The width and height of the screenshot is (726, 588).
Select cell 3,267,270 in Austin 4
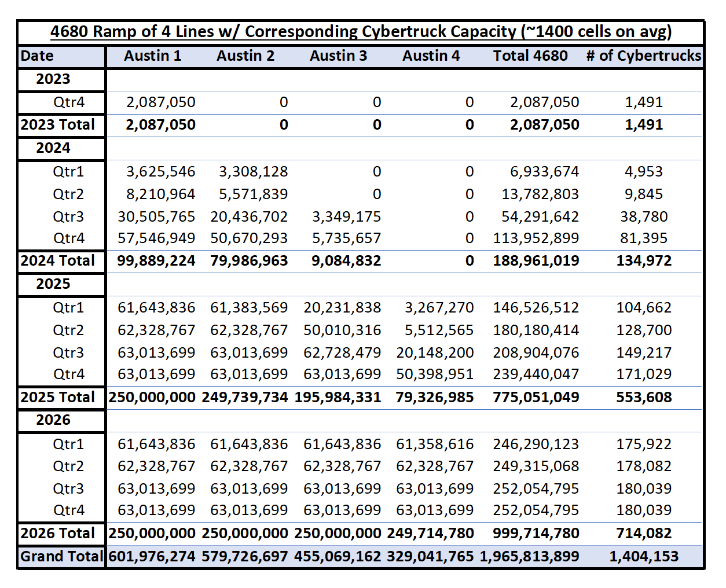pyautogui.click(x=439, y=308)
